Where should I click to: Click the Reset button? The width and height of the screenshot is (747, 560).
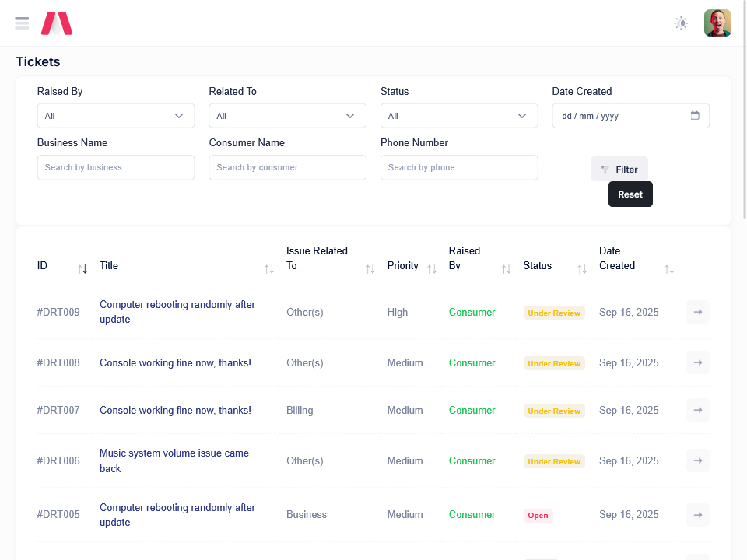[630, 194]
